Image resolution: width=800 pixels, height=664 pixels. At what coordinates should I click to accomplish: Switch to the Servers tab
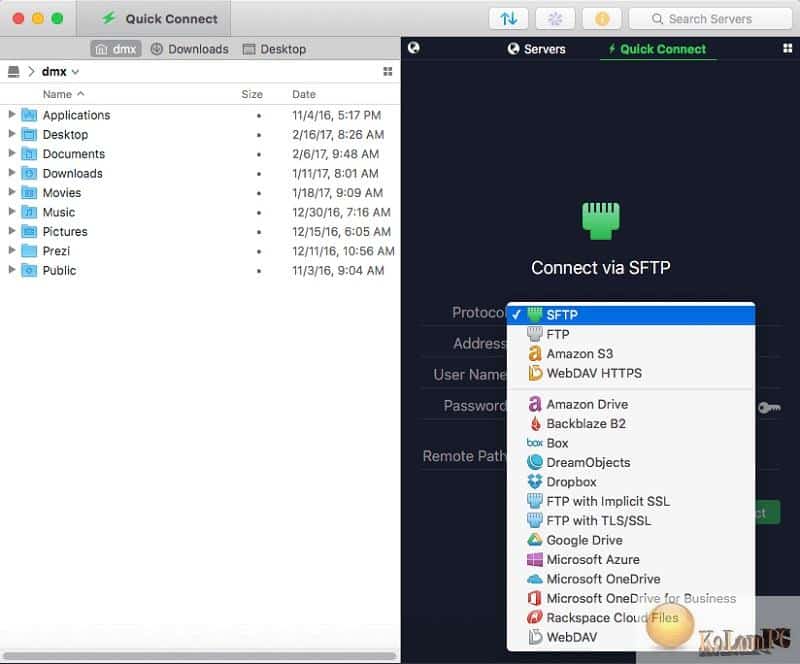pyautogui.click(x=536, y=49)
